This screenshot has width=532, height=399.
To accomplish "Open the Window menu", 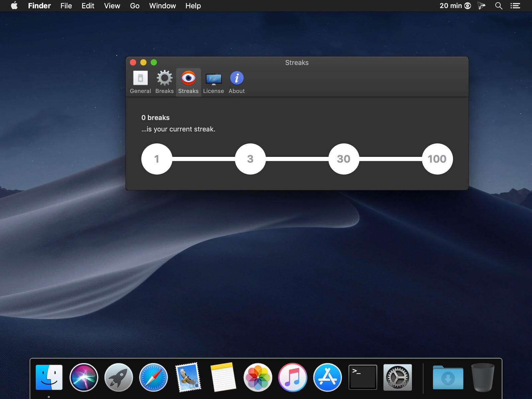I will [162, 6].
